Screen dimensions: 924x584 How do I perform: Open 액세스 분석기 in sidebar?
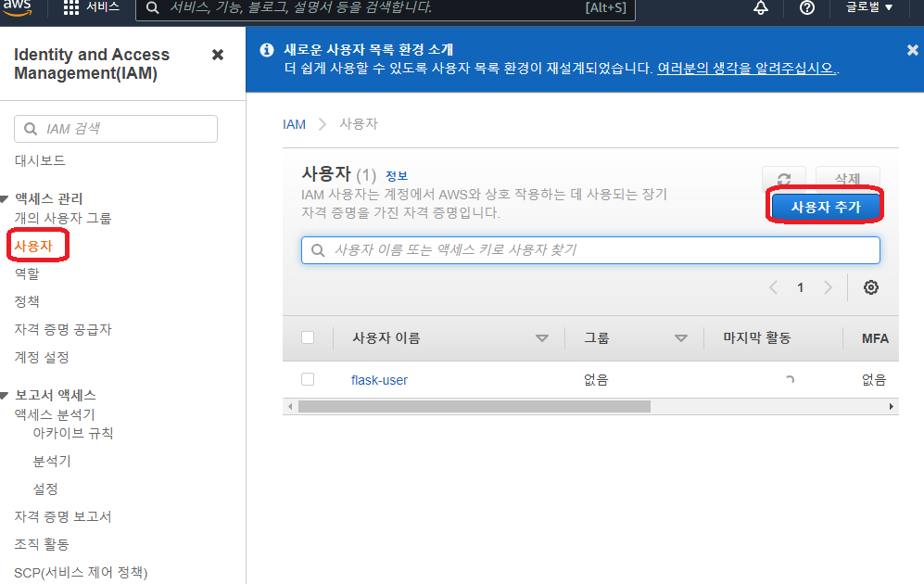click(54, 415)
